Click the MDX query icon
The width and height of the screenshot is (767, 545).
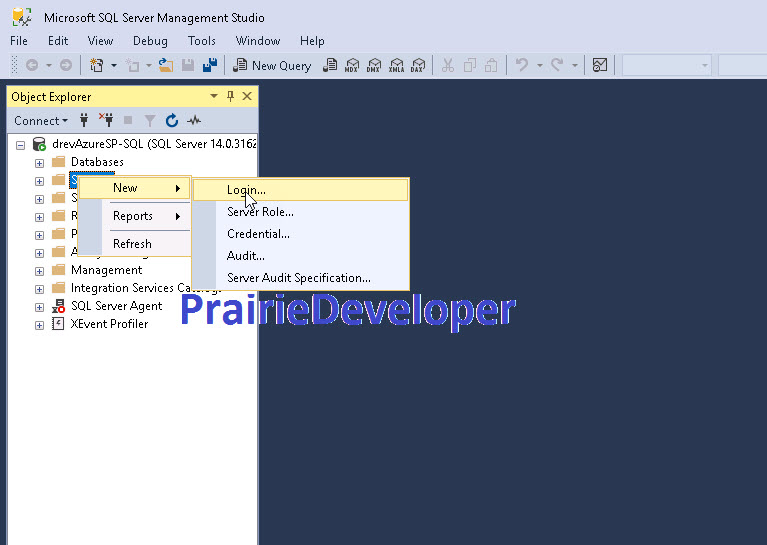click(352, 65)
